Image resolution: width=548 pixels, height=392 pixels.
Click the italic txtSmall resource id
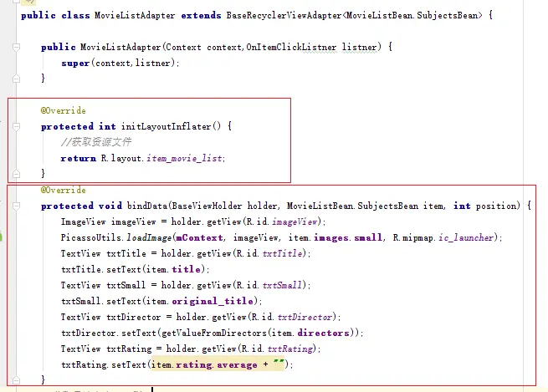282,285
